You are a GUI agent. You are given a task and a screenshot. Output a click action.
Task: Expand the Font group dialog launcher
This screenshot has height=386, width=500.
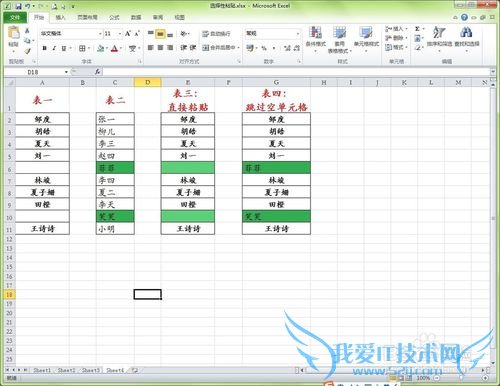click(x=140, y=61)
